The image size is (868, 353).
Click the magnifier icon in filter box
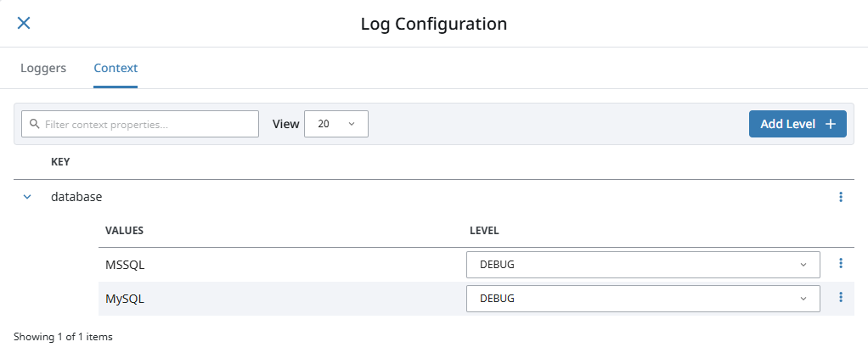(35, 124)
